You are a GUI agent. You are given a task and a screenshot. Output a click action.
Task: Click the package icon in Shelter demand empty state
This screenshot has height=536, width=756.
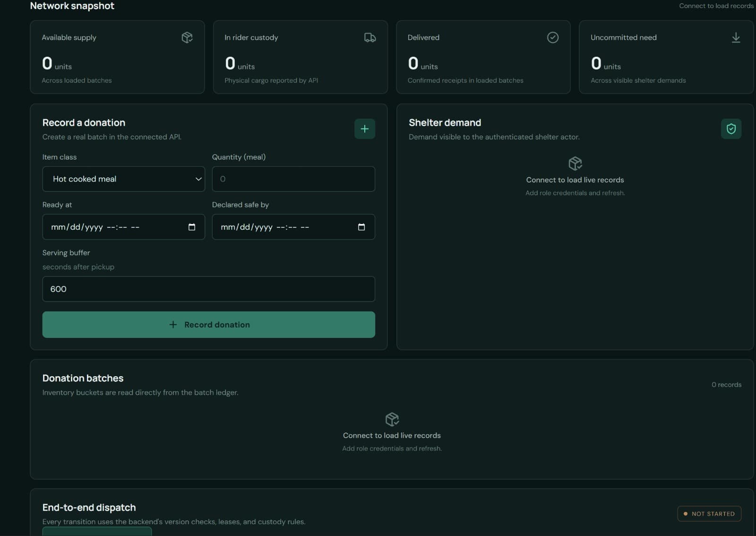point(575,164)
